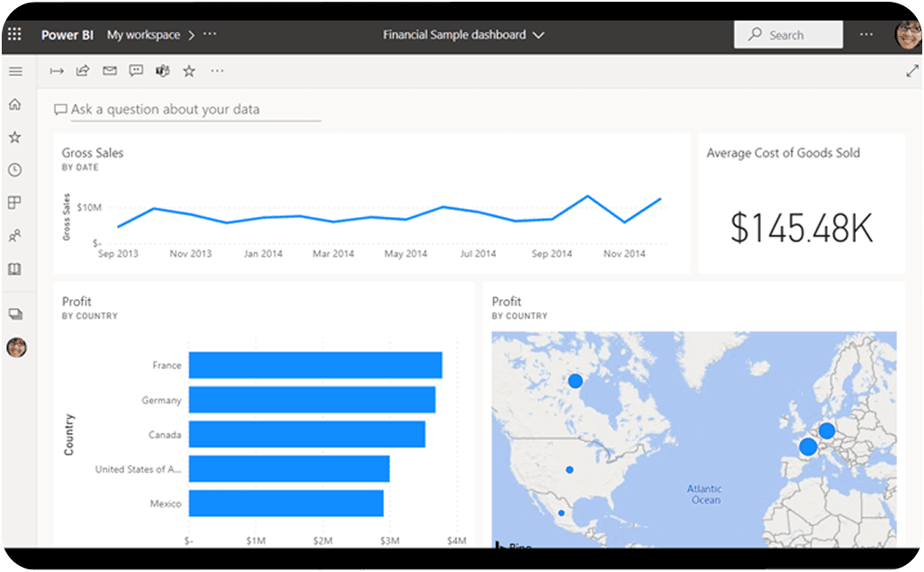Viewport: 924px width, 572px height.
Task: Enter full screen mode with expand icon
Action: pos(913,71)
